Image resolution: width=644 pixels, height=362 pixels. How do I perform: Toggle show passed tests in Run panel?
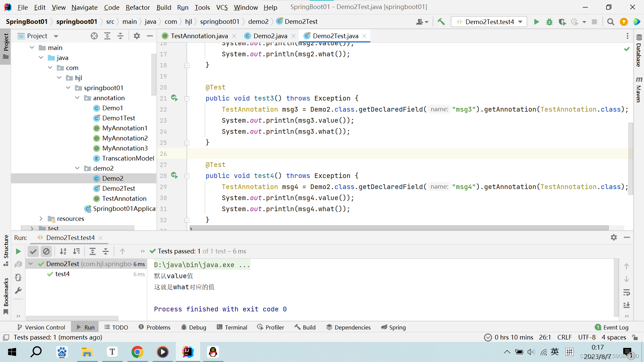[33, 251]
